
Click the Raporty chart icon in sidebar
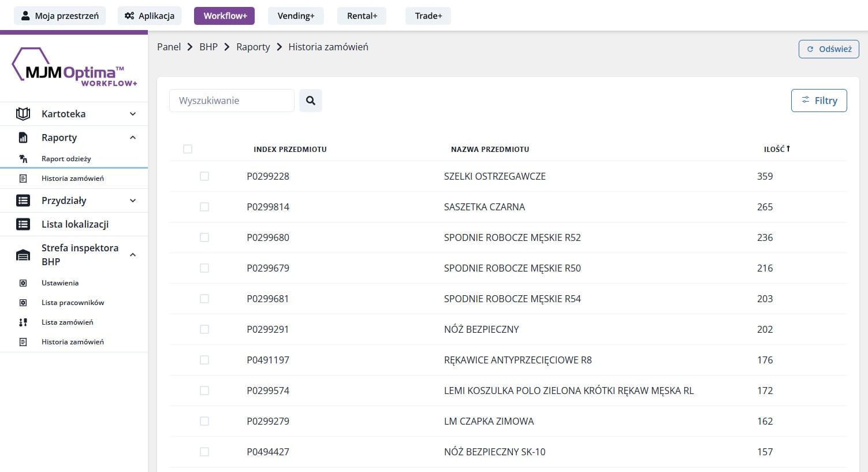click(23, 137)
